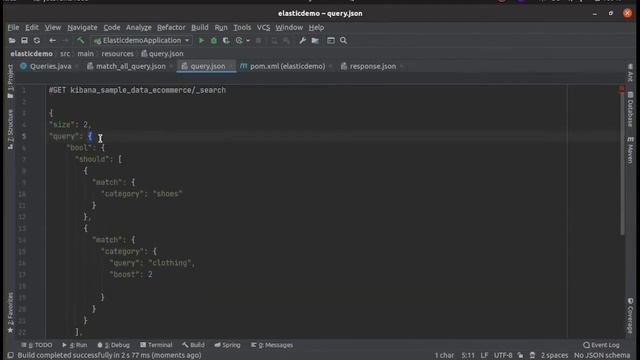Open the Maven side panel

(630, 150)
